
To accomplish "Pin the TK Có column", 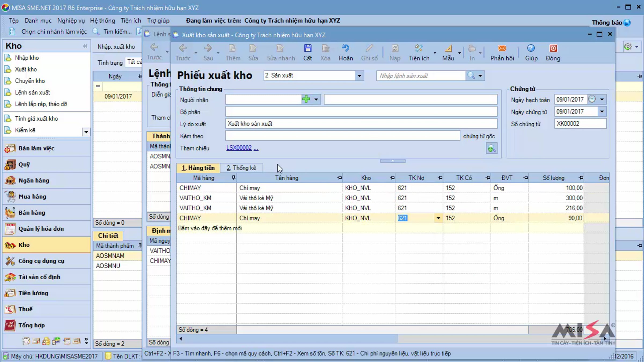I will [488, 178].
